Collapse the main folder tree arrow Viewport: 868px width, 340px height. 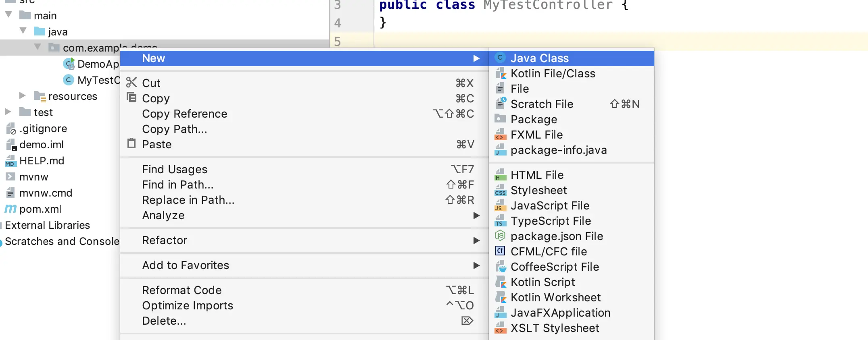coord(8,15)
